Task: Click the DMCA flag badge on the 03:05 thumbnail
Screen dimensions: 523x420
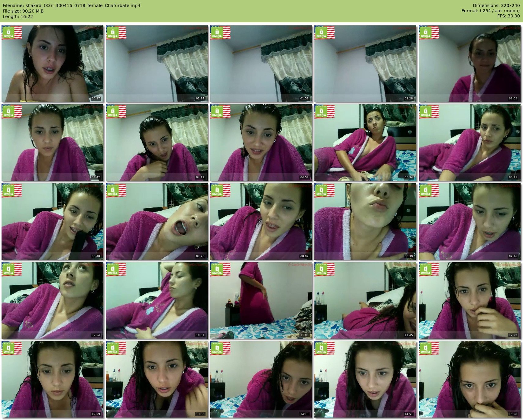Action: coord(429,33)
